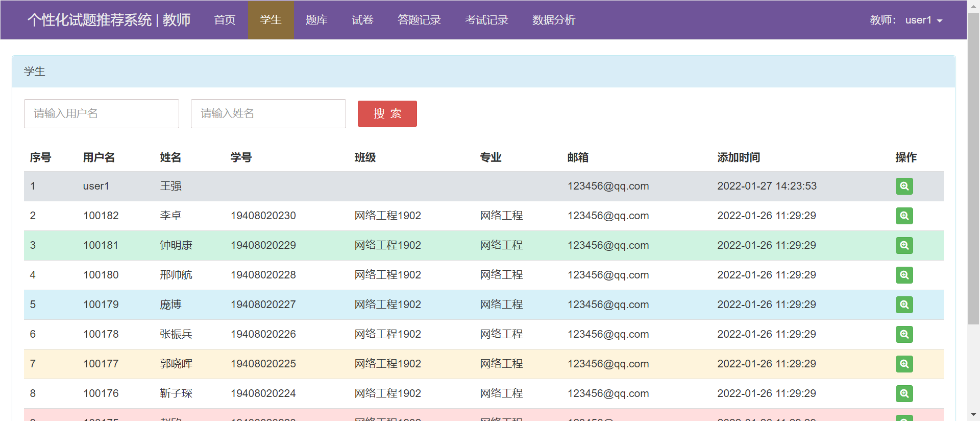Click the username cell 100182

pos(101,216)
